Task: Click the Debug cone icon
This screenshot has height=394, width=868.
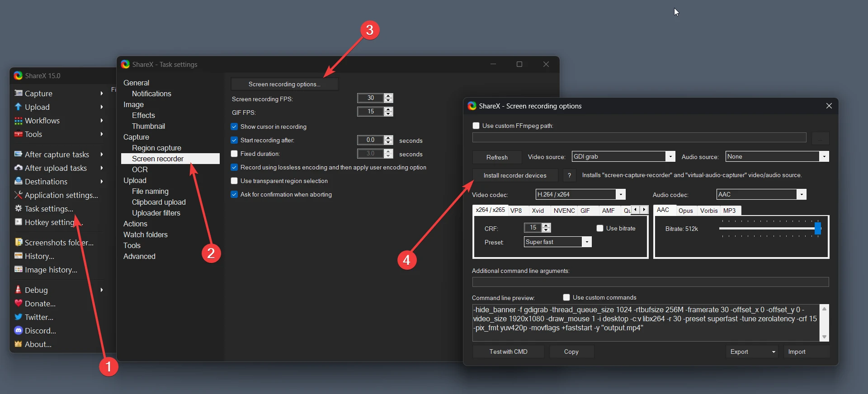Action: pyautogui.click(x=19, y=290)
